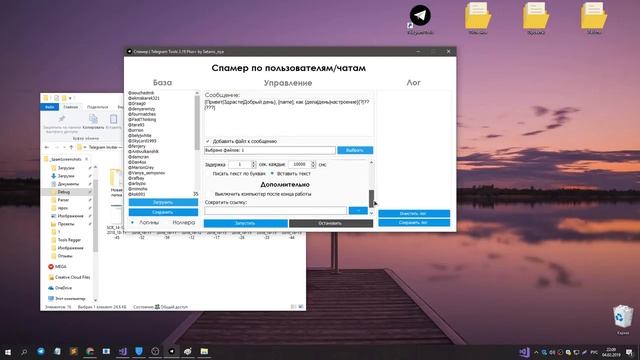Open taskbar search magnifier
Image resolution: width=640 pixels, height=360 pixels.
pyautogui.click(x=24, y=351)
